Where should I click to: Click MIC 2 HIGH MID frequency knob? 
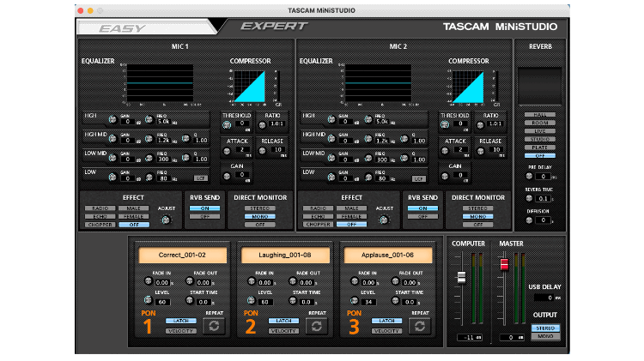[x=368, y=139]
